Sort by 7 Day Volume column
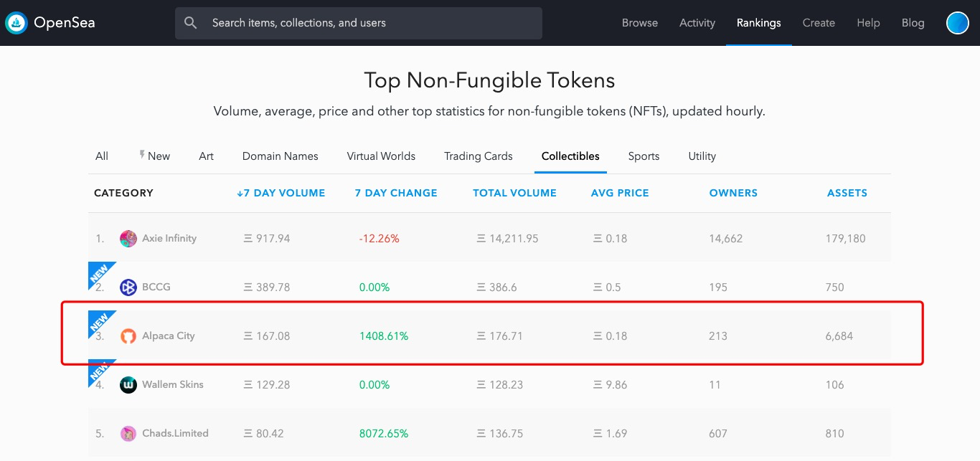Image resolution: width=980 pixels, height=461 pixels. [281, 193]
